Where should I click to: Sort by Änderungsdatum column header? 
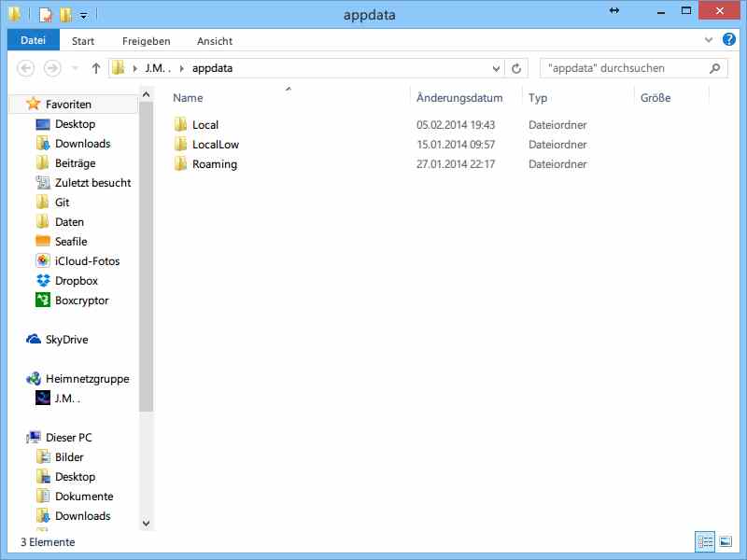click(x=459, y=98)
